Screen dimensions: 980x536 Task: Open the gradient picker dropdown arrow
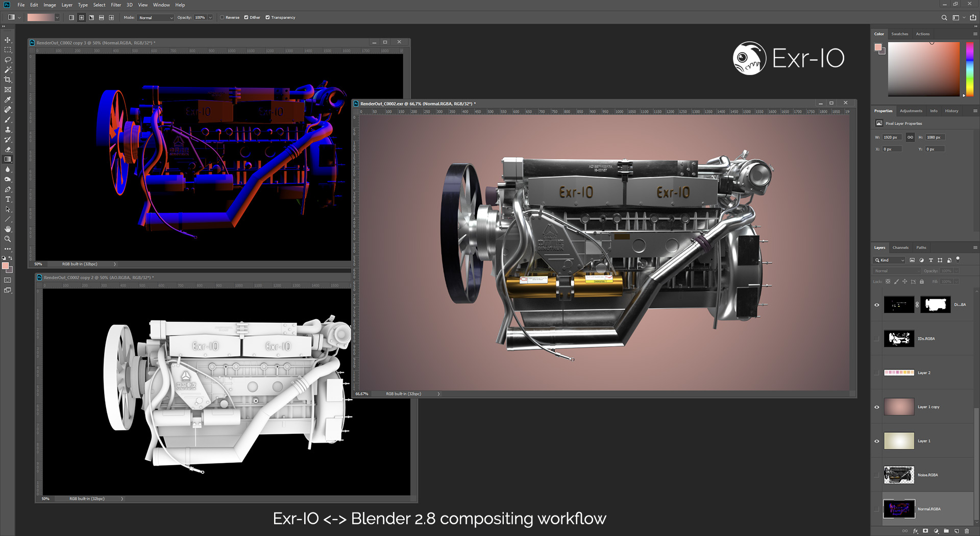coord(57,17)
